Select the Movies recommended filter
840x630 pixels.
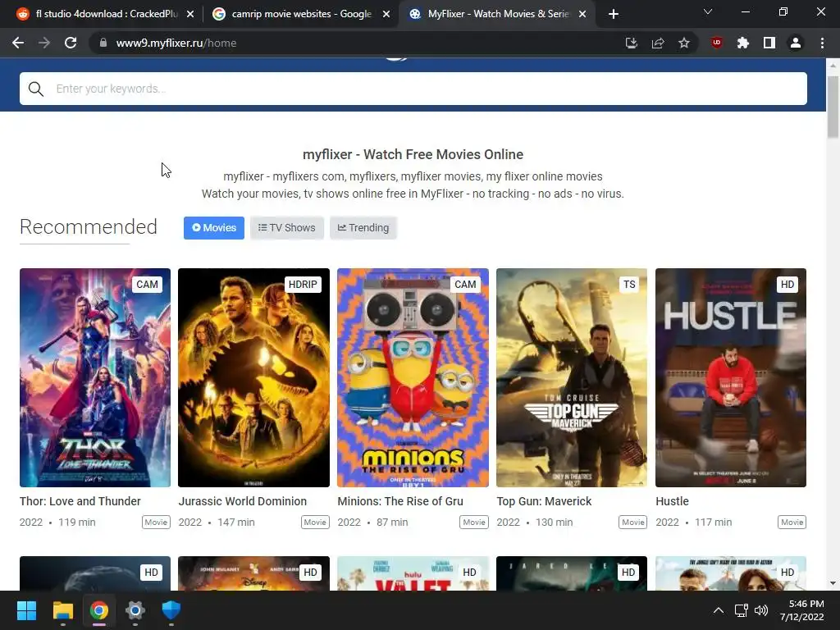coord(214,228)
